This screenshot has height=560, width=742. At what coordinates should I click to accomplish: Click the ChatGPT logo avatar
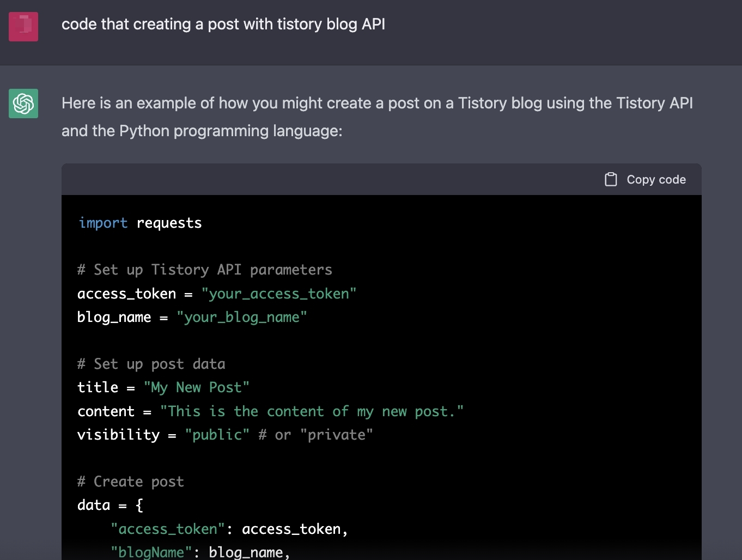(23, 104)
